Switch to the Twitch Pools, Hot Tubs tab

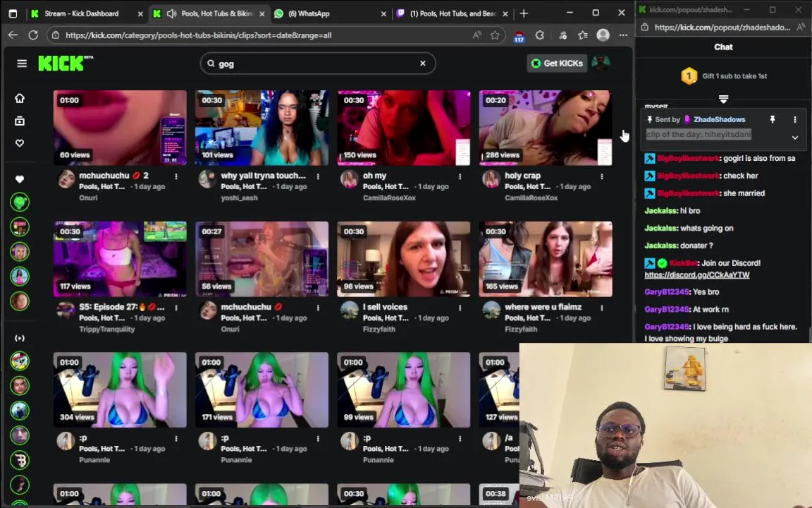point(452,13)
